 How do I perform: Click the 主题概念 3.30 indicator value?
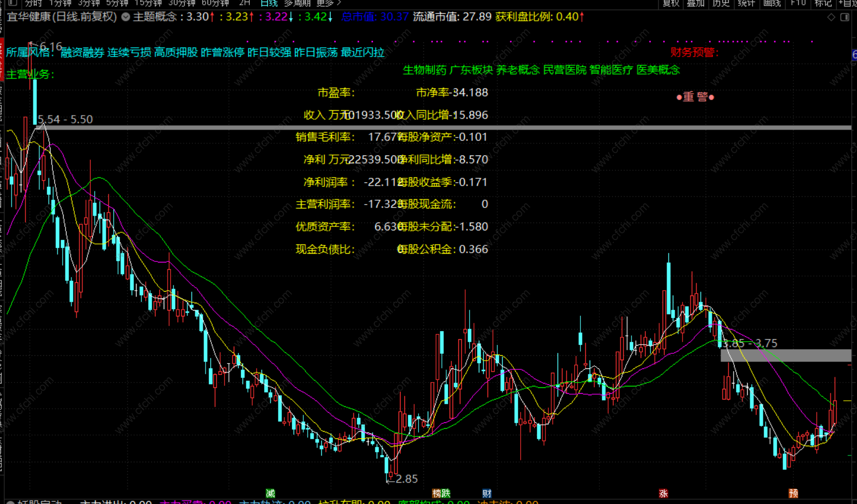(x=174, y=17)
